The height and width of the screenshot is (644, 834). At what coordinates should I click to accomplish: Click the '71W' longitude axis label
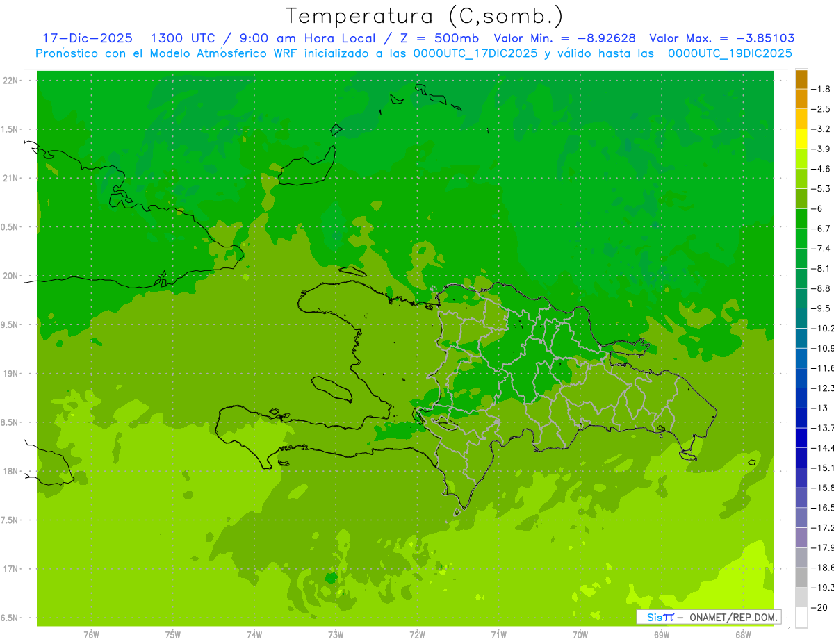tap(498, 635)
